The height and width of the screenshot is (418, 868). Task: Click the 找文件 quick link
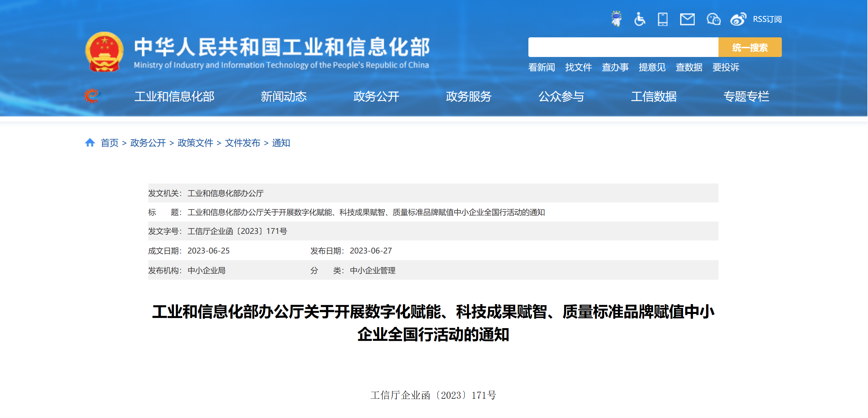coord(578,67)
